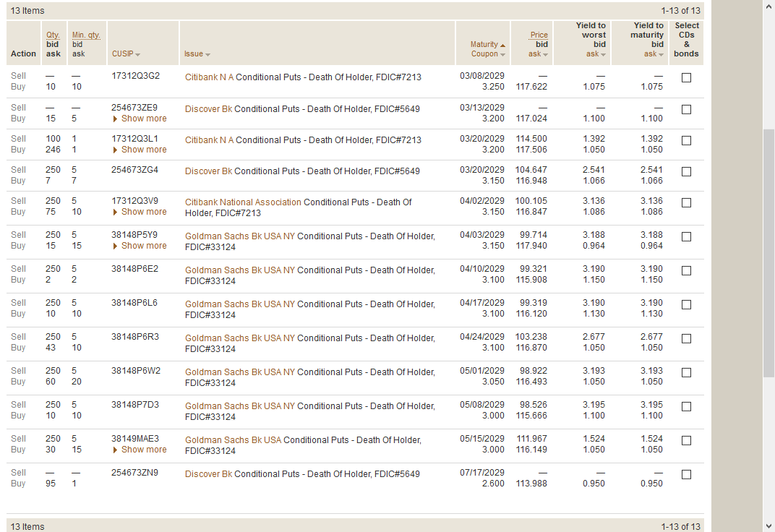Select the CD with CUSIP 38148P5Y9
Viewport: 775px width, 532px height.
[686, 237]
